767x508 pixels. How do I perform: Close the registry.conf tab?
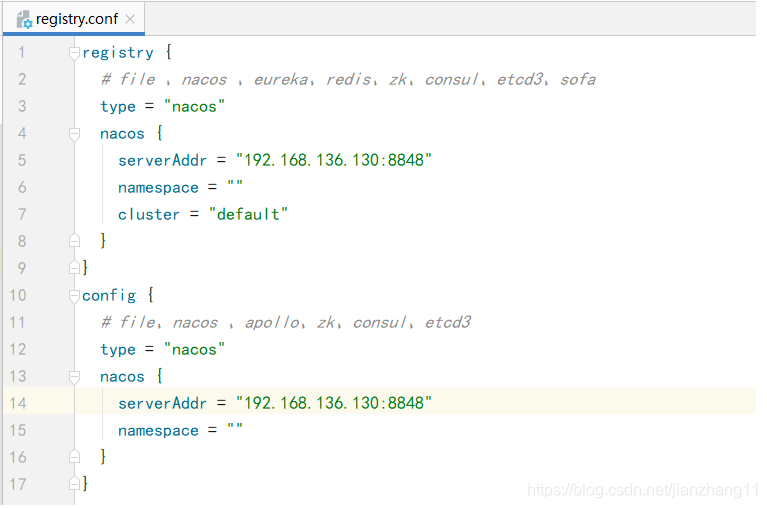coord(130,19)
